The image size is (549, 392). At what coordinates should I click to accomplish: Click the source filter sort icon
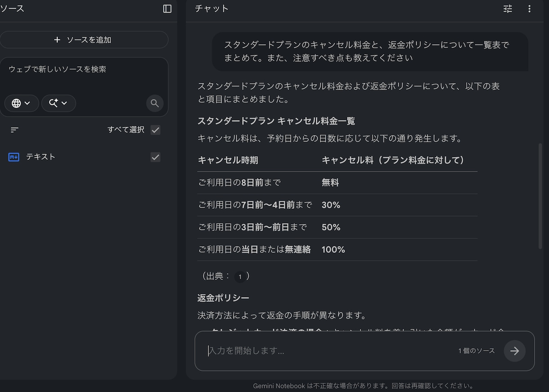(x=14, y=130)
